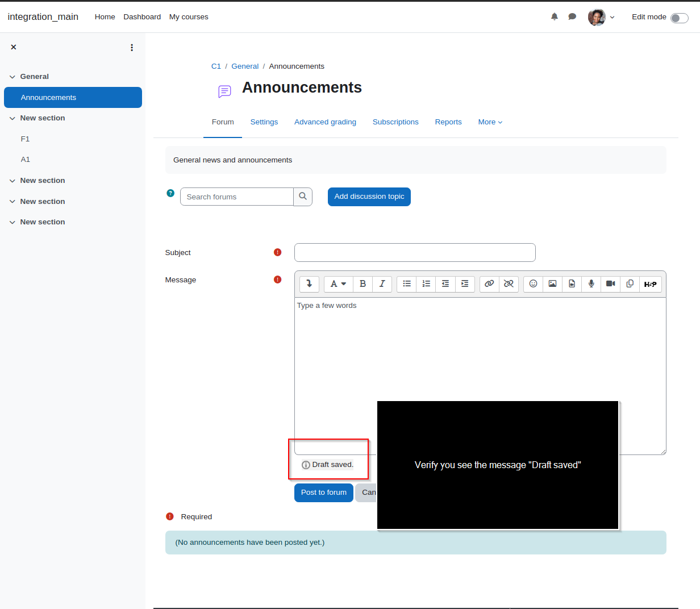700x609 pixels.
Task: Insert a media file into the message
Action: [x=572, y=283]
